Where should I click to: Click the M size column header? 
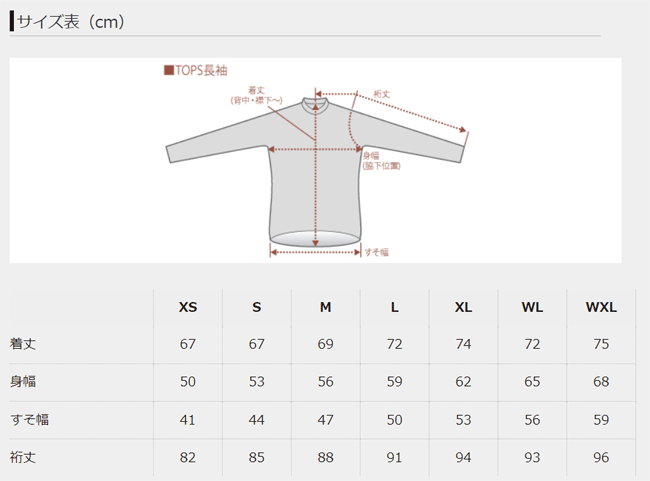325,307
